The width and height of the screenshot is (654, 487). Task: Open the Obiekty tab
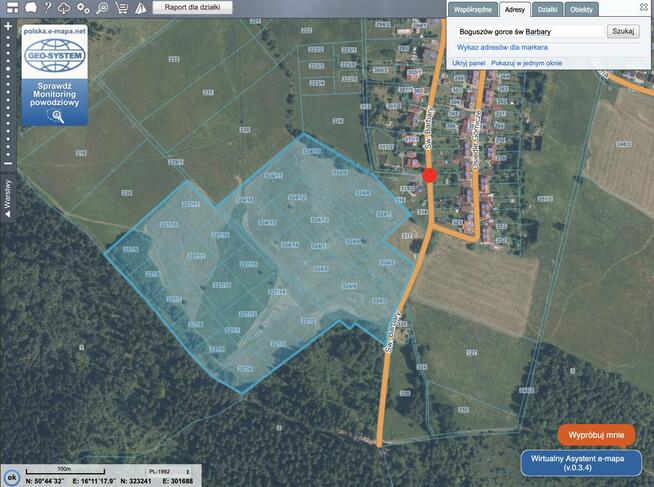[x=582, y=9]
